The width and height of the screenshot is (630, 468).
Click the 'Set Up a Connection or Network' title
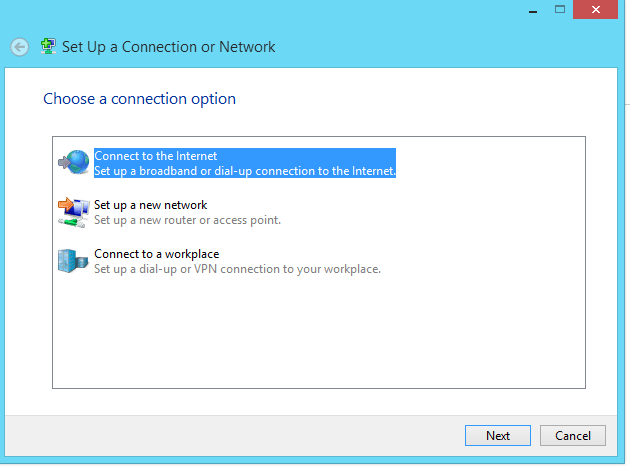tap(168, 47)
